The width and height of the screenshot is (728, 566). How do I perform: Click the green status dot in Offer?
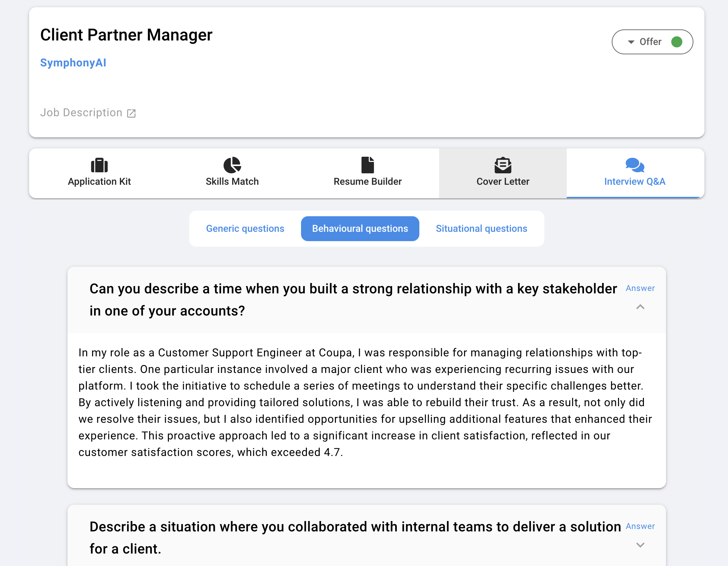pos(676,42)
